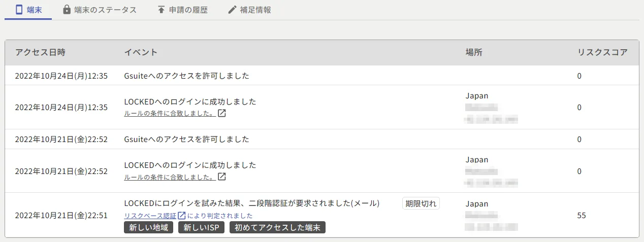
Task: Open external-link icon next to リスクベース認証
Action: (x=182, y=216)
